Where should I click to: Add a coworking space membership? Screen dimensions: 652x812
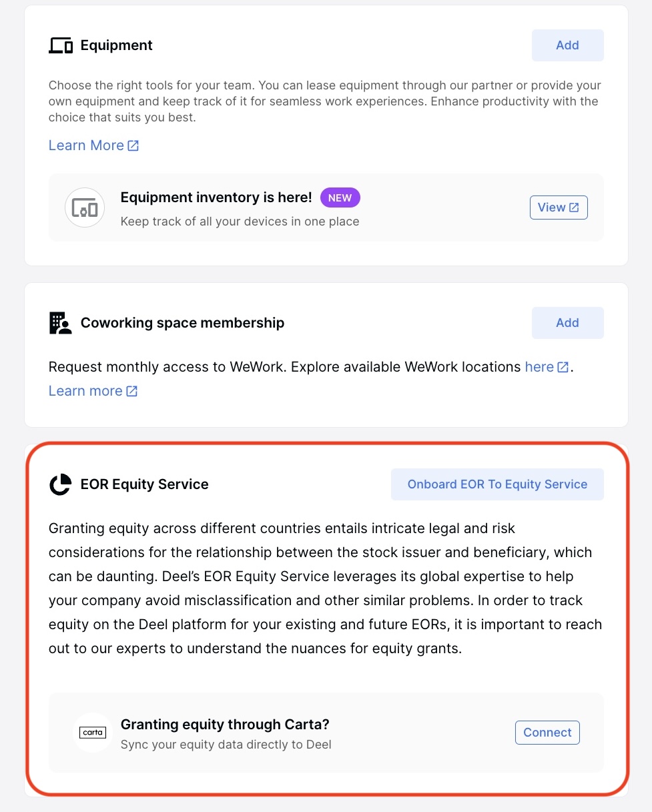(x=567, y=322)
